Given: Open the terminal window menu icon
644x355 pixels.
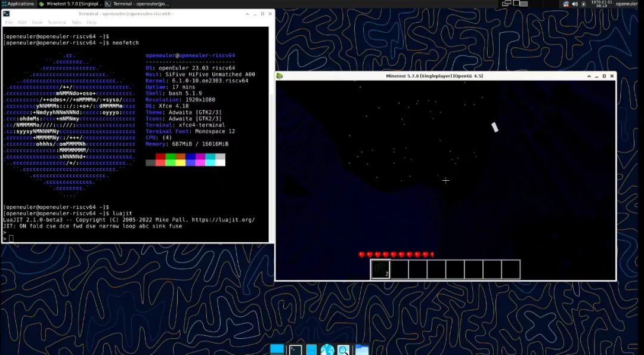Looking at the screenshot, I should tap(6, 13).
